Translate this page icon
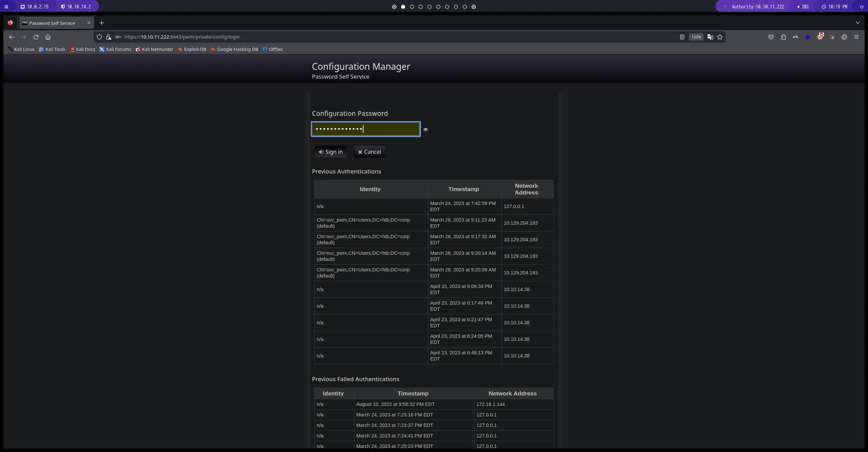Viewport: 868px width, 452px height. click(x=710, y=37)
